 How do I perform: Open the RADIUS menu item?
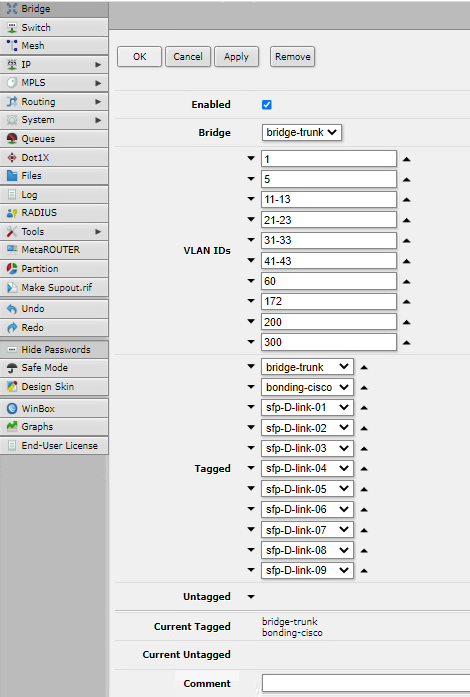(x=54, y=212)
